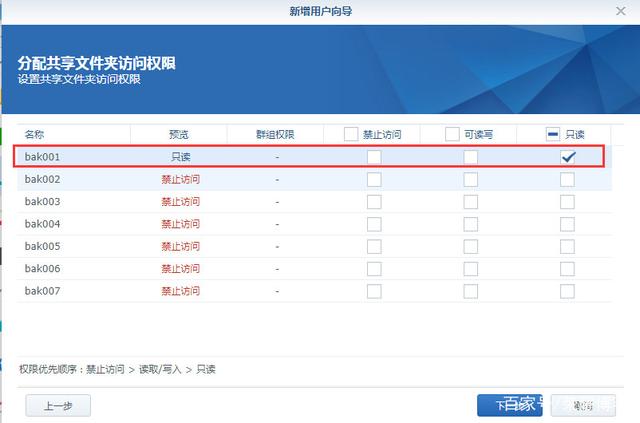This screenshot has width=640, height=423.
Task: Check 只读 for bak007
Action: coord(567,291)
